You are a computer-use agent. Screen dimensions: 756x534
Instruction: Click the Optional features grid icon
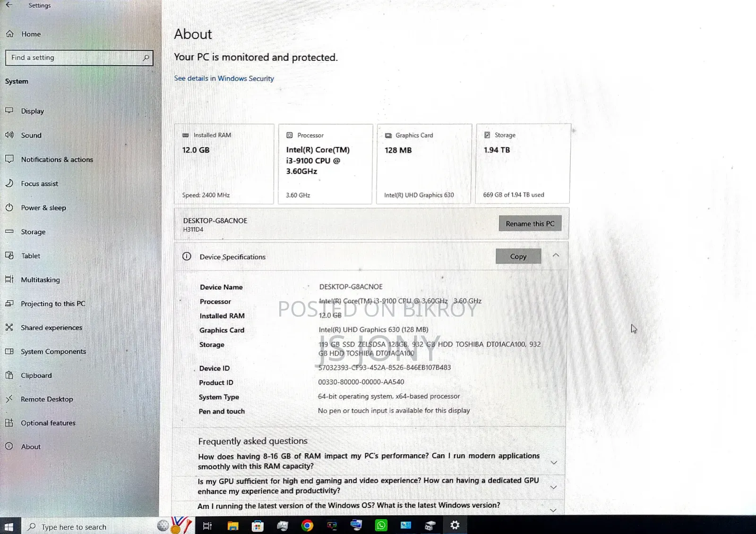(x=9, y=423)
